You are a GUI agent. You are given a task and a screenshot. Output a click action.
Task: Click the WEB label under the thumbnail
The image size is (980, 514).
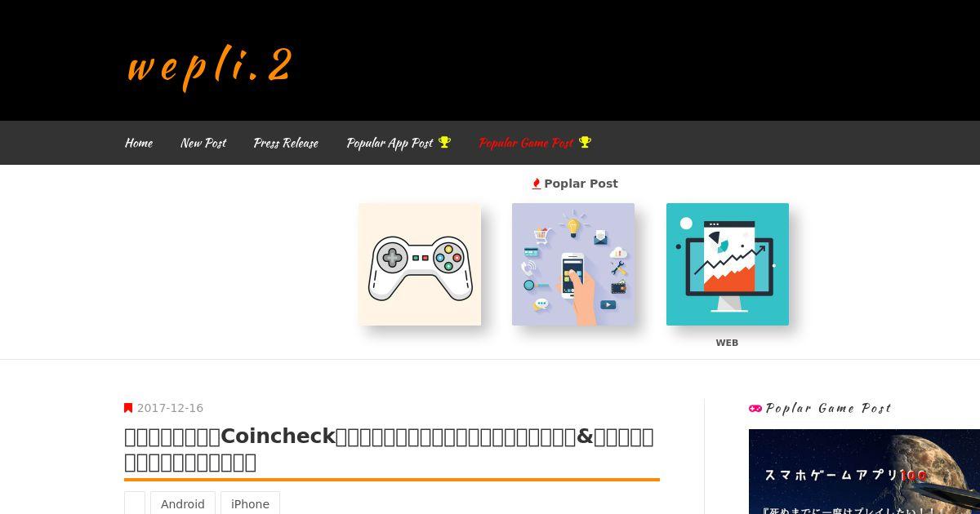coord(727,343)
